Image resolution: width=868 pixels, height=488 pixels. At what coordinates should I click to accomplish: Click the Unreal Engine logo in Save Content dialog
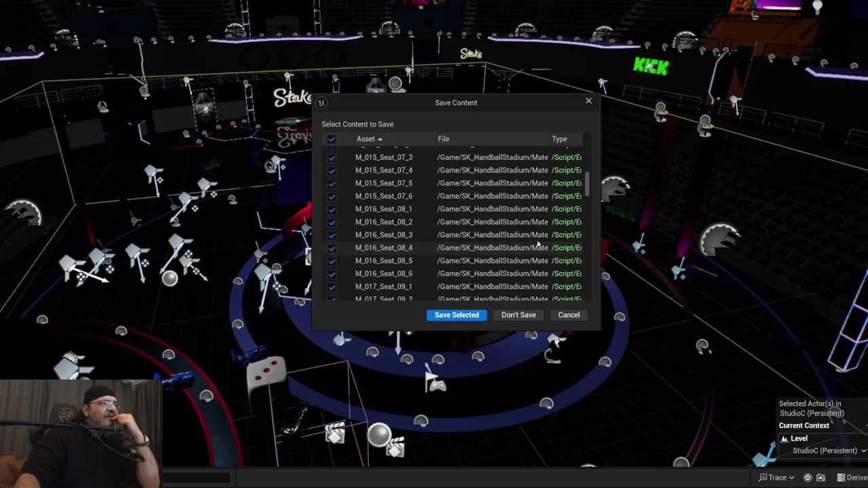click(321, 103)
